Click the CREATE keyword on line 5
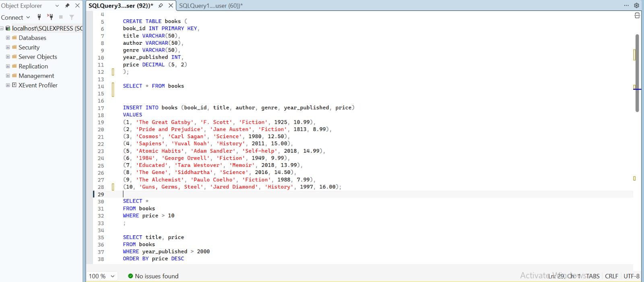This screenshot has width=644, height=282. (132, 21)
